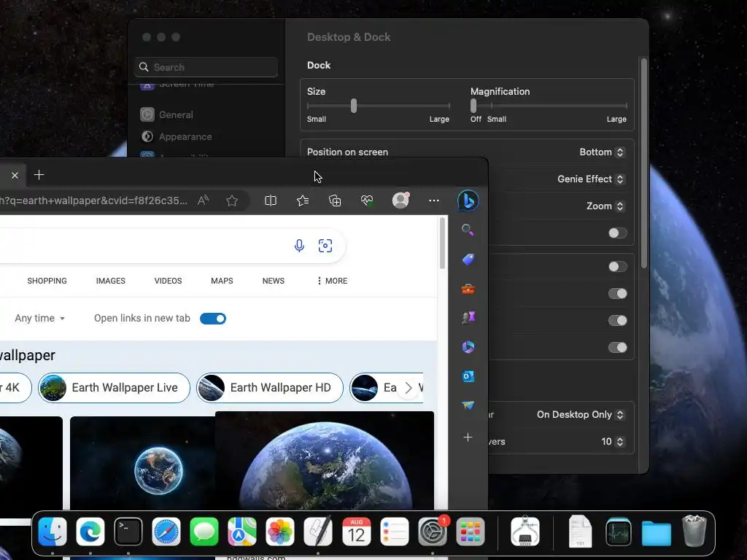Open TextEdit app in the Dock
The width and height of the screenshot is (747, 560).
coord(318,532)
